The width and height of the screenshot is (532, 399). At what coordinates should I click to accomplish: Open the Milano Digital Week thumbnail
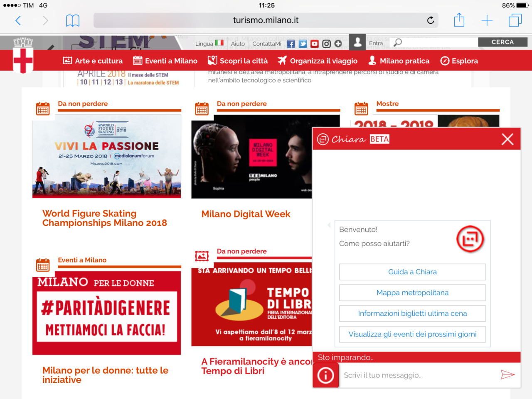[x=251, y=157]
